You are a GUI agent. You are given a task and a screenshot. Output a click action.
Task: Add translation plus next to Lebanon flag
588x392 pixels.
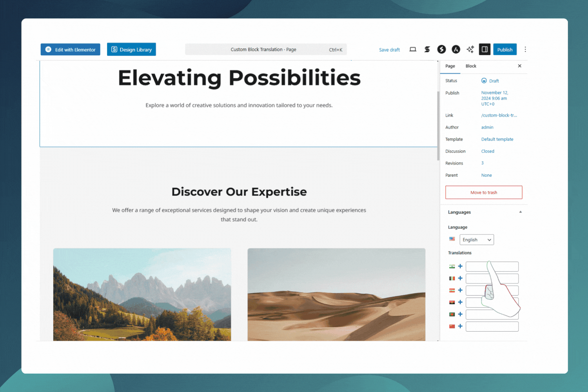(x=460, y=290)
